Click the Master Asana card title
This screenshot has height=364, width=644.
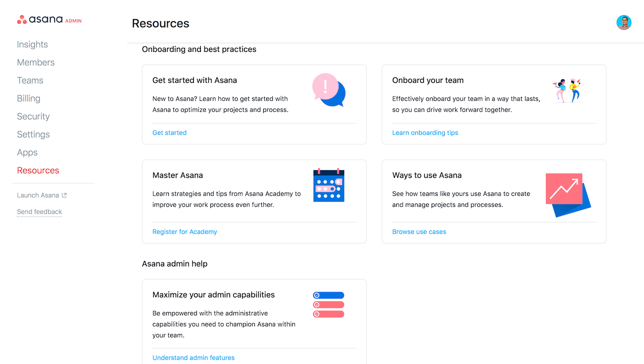click(x=177, y=175)
